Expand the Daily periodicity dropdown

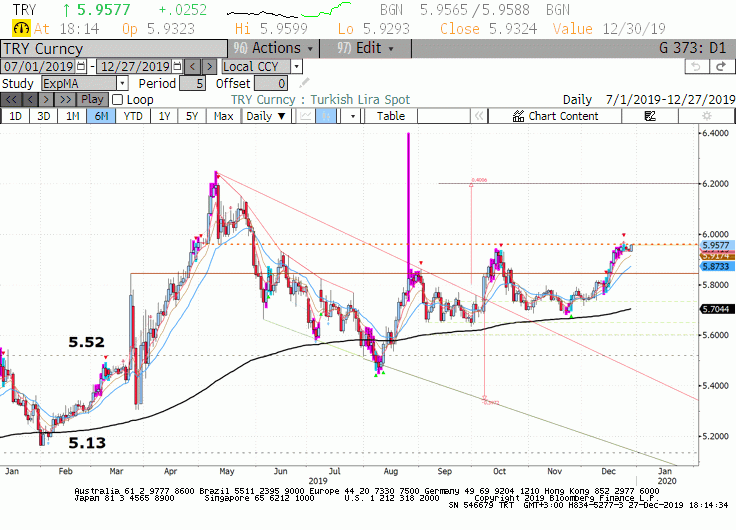point(266,116)
